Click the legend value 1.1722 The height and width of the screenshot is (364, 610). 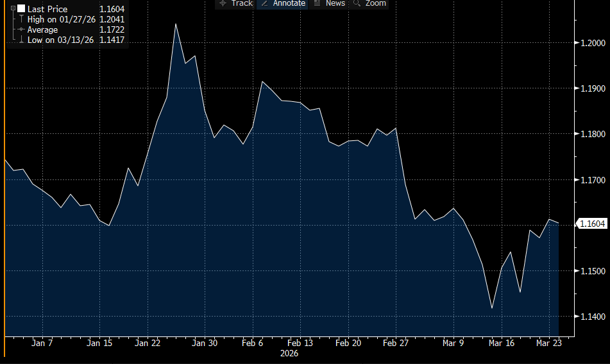pos(112,30)
